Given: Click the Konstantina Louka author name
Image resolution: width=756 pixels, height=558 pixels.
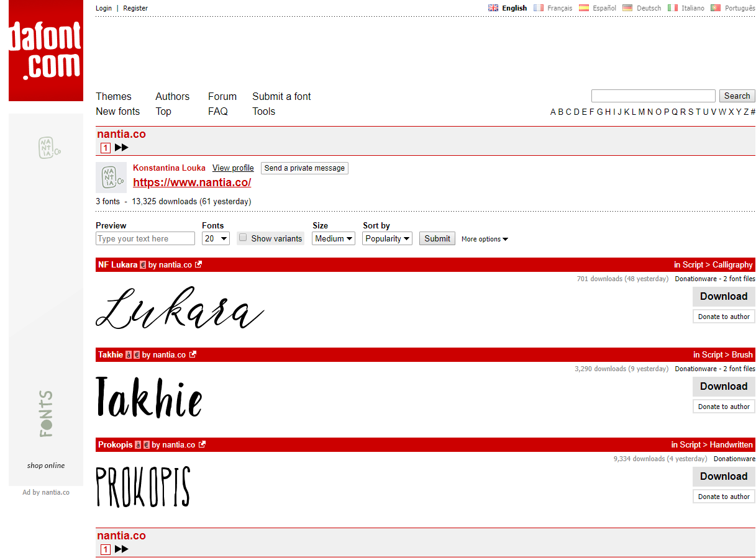Looking at the screenshot, I should 169,168.
